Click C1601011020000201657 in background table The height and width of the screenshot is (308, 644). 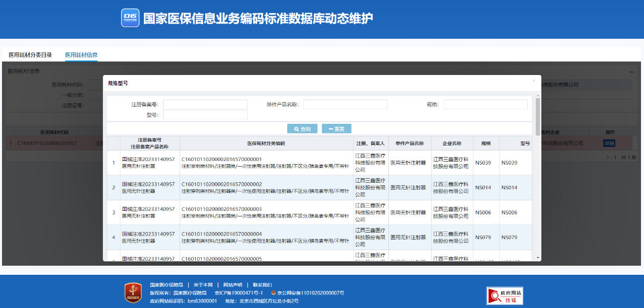click(x=47, y=143)
